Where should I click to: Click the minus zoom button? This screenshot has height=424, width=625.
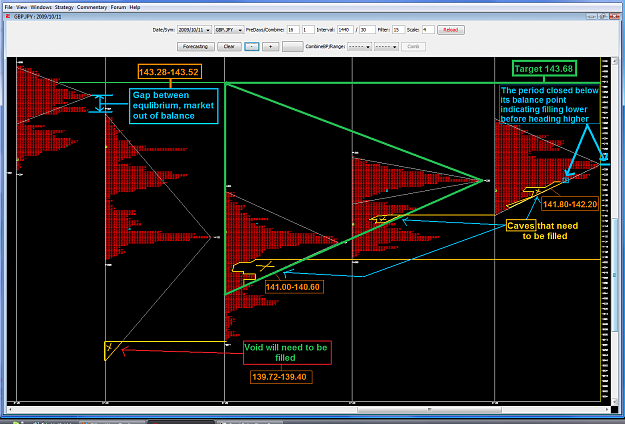(251, 47)
